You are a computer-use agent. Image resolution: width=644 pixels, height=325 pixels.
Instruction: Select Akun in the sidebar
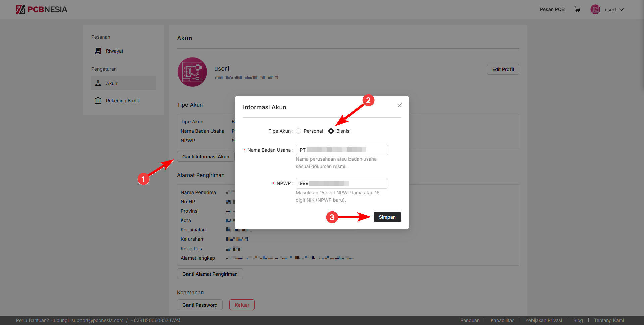coord(123,83)
